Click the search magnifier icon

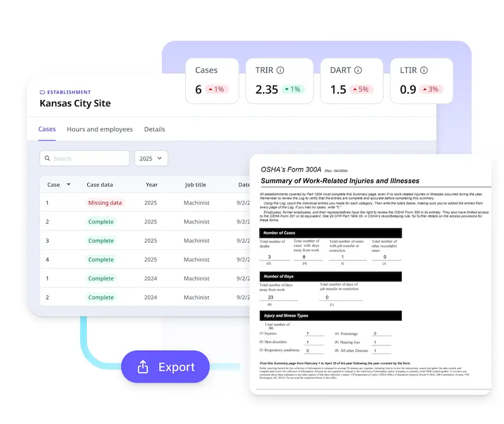[x=47, y=158]
